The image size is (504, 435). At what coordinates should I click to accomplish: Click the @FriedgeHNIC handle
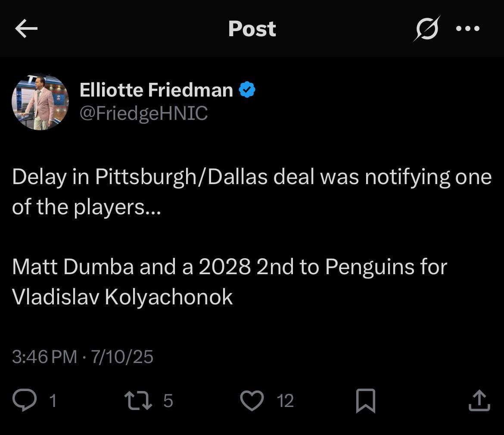[x=143, y=113]
